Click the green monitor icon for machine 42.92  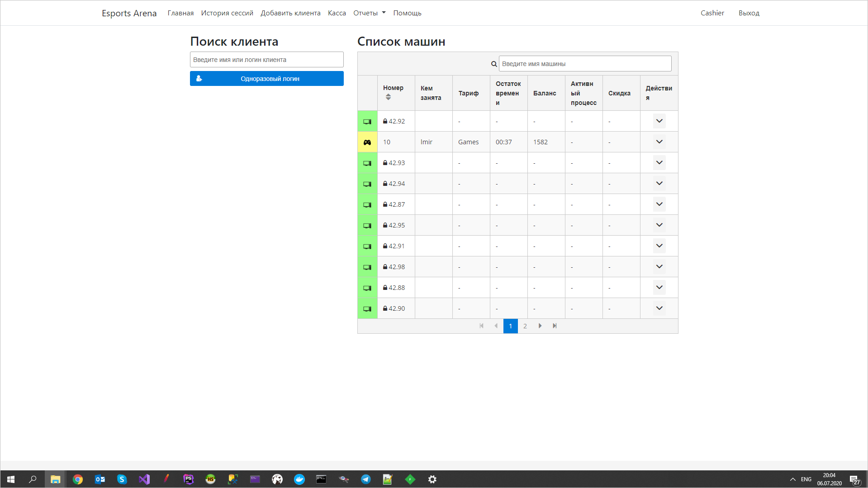point(367,121)
